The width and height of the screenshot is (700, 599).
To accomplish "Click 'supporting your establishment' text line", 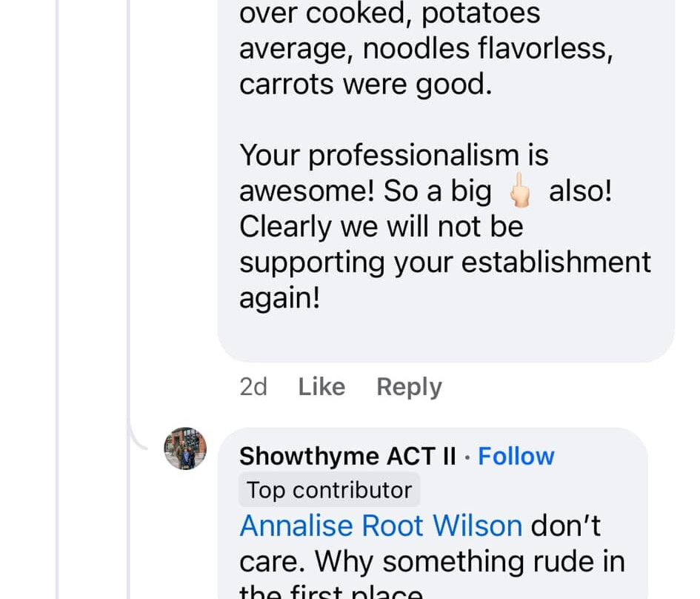I will [444, 262].
